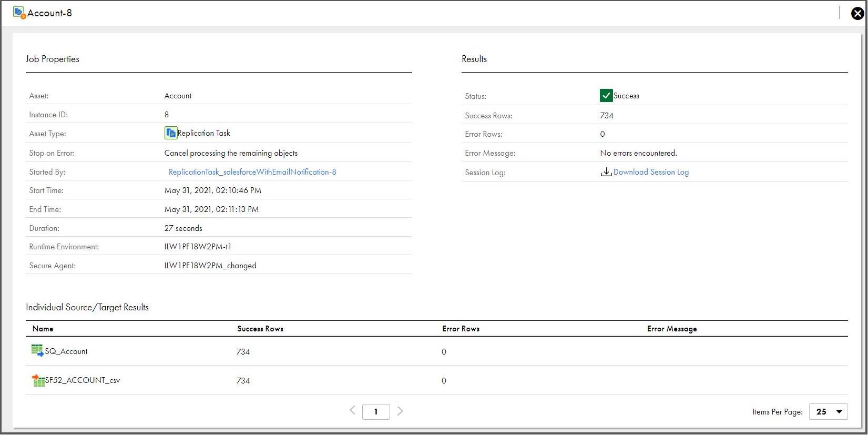The image size is (868, 435).
Task: Close the Account-8 job details panel
Action: (857, 13)
